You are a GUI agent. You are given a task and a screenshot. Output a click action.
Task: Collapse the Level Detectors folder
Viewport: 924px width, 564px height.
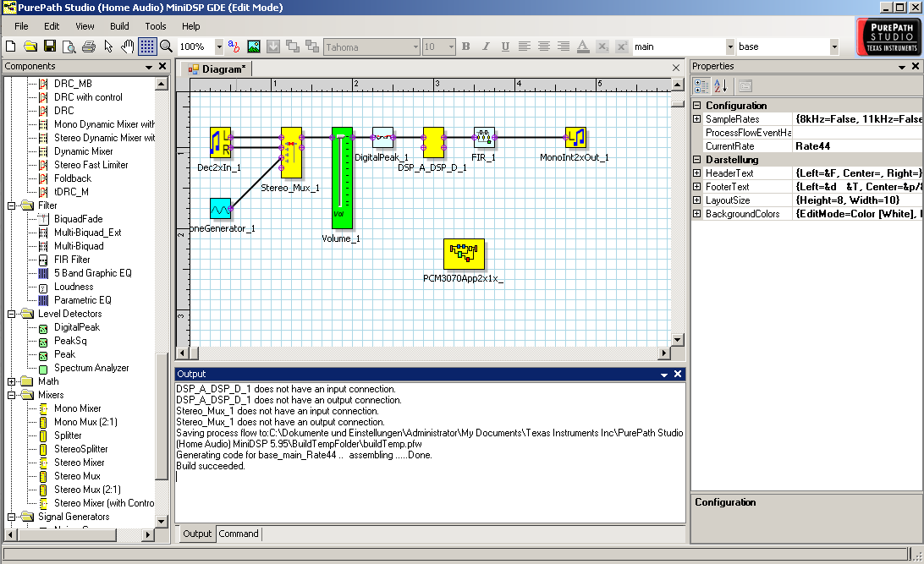11,314
